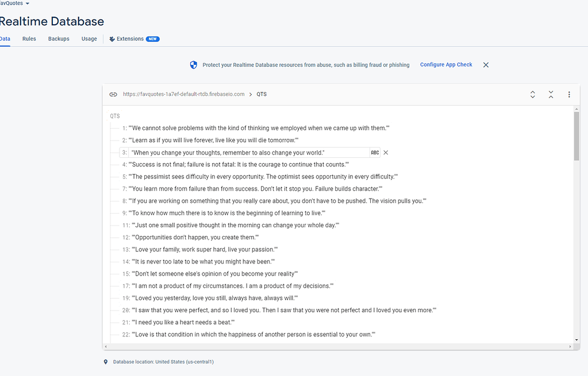Click the database location pin icon
The image size is (588, 376).
click(105, 362)
